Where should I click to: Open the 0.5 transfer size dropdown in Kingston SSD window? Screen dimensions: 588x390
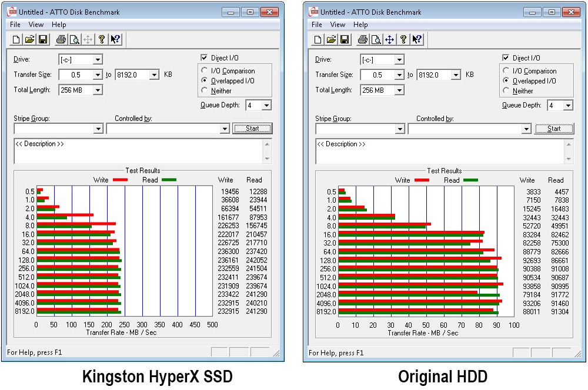pos(98,75)
